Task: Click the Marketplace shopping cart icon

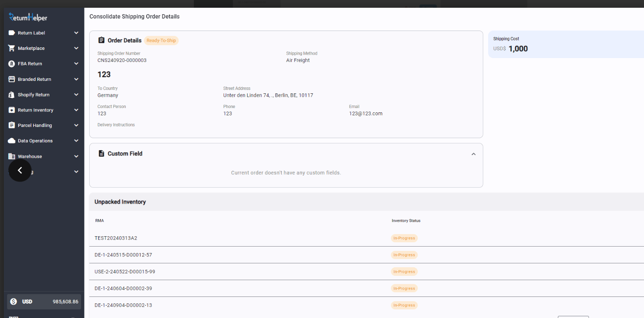Action: (12, 48)
